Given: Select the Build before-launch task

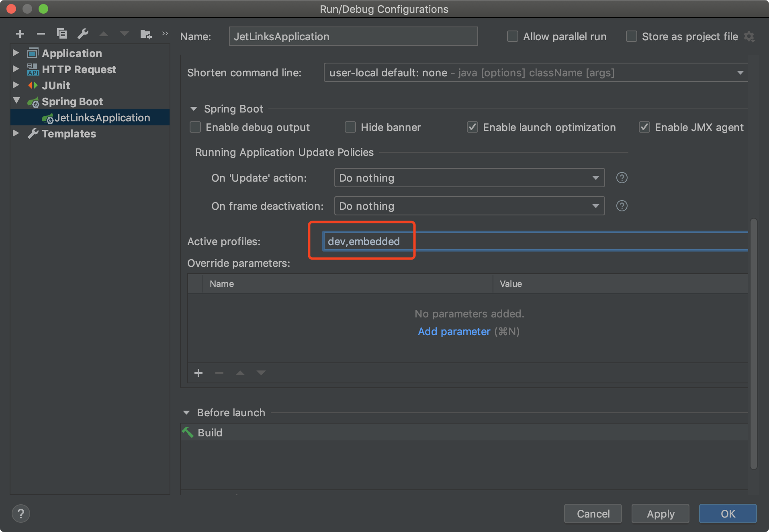Looking at the screenshot, I should click(x=464, y=432).
